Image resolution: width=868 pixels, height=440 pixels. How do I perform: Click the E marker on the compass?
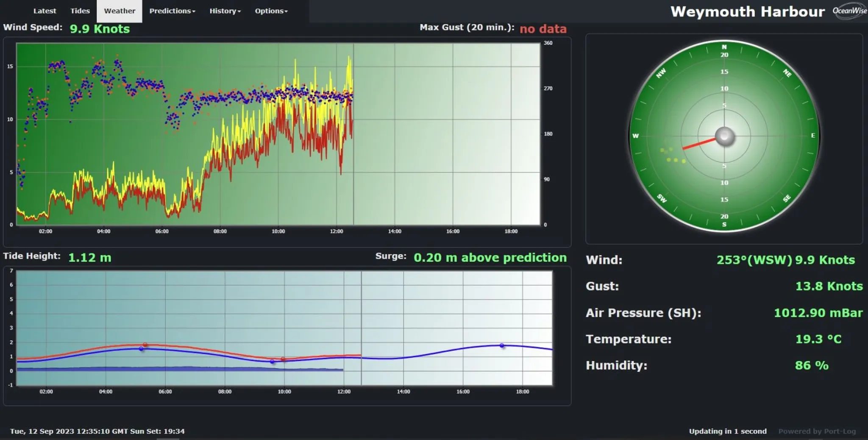pyautogui.click(x=813, y=136)
